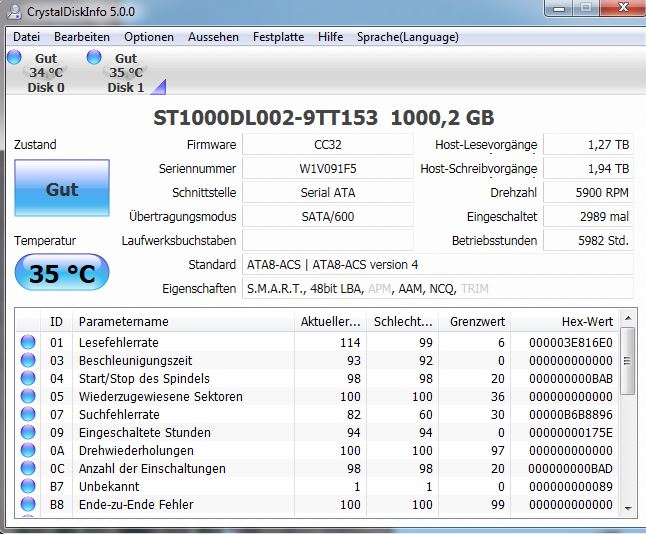Click status icon for Drehwiederholungen row
Viewport: 646px width, 534px height.
click(x=28, y=450)
